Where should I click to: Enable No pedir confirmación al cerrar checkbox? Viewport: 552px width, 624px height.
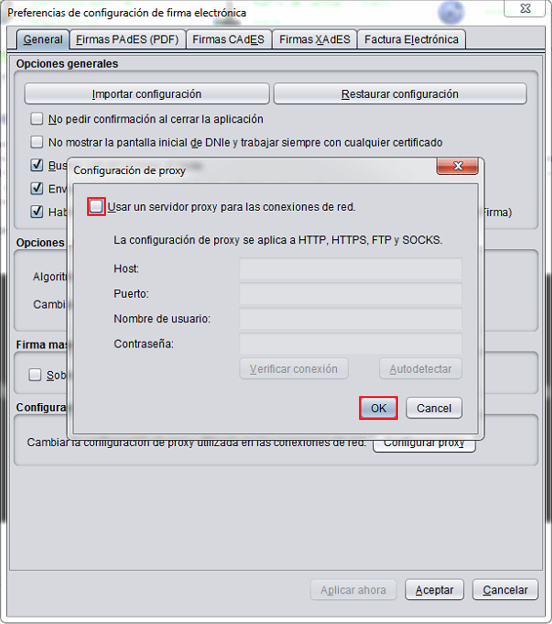coord(37,119)
